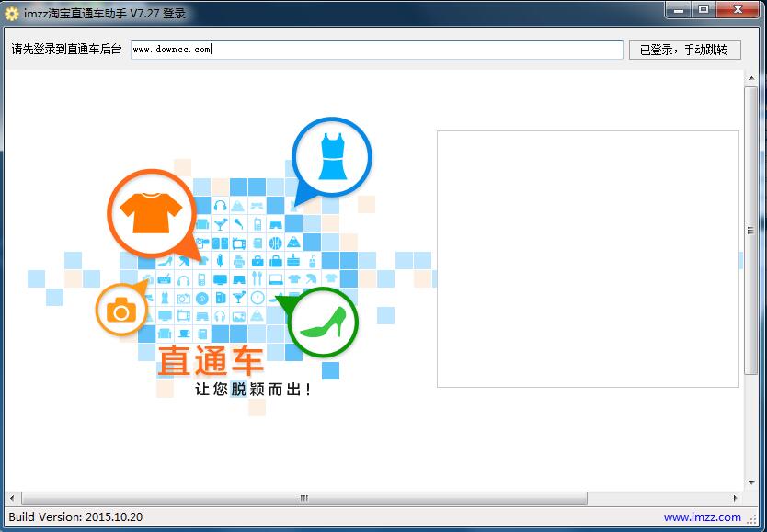767x532 pixels.
Task: Click the headphones icon in the icon grid
Action: [x=220, y=206]
